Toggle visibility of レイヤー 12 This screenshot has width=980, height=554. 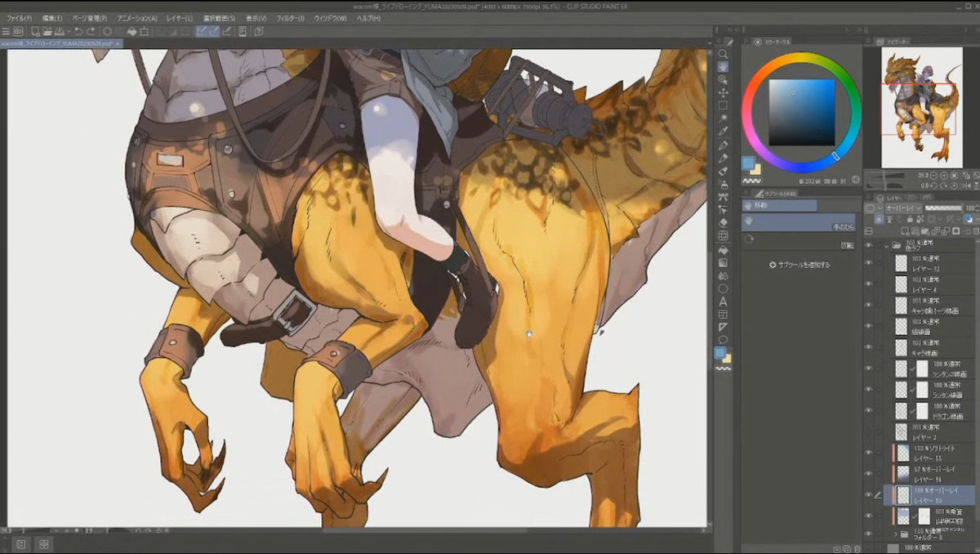868,262
